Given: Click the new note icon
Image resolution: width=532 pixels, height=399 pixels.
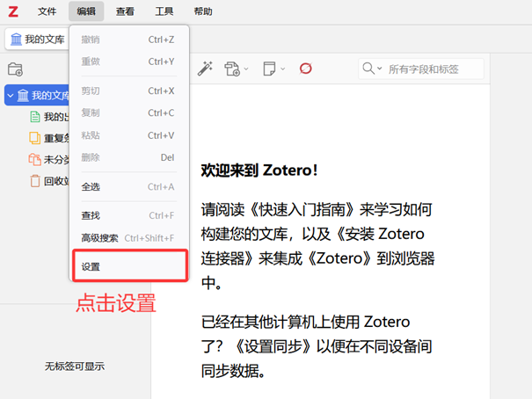Looking at the screenshot, I should [269, 69].
